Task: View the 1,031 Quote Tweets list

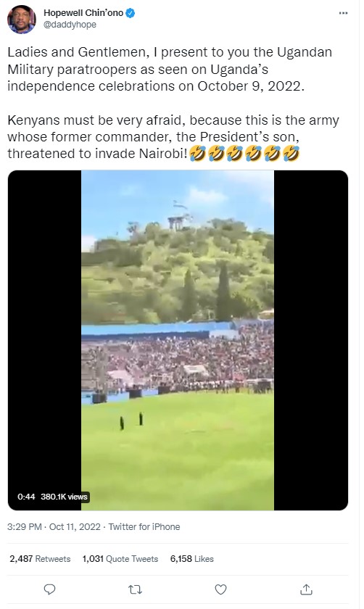Action: point(120,558)
